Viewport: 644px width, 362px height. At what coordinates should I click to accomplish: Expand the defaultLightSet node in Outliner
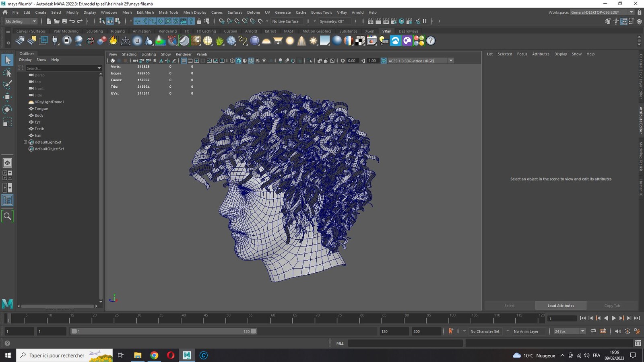coord(25,142)
